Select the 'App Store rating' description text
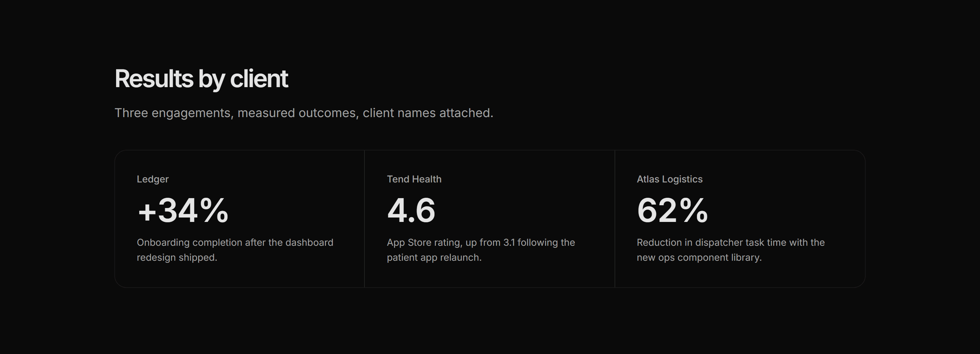 481,250
